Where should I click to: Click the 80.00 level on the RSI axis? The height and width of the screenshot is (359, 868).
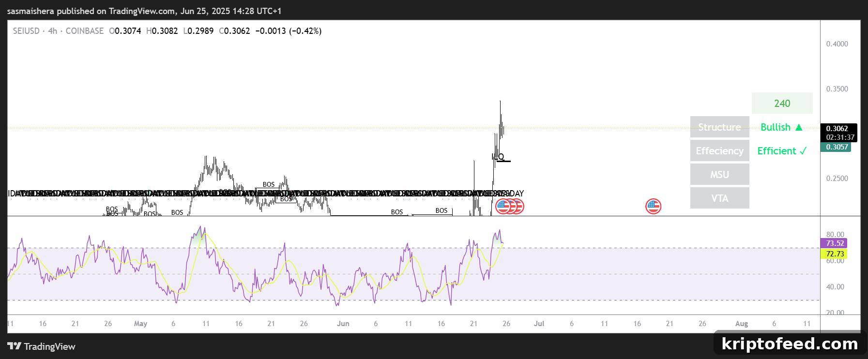(835, 235)
